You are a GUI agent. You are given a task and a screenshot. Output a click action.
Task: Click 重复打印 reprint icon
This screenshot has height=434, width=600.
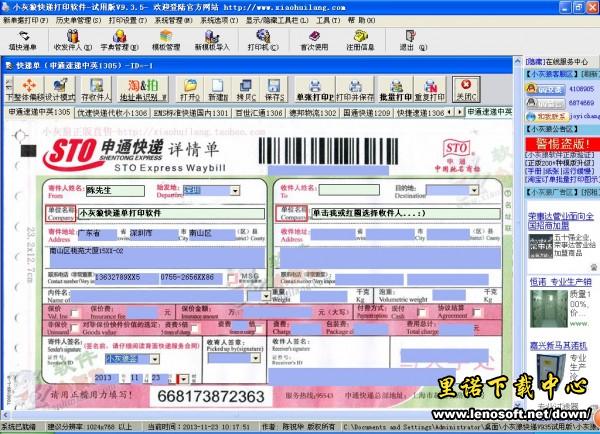click(430, 89)
